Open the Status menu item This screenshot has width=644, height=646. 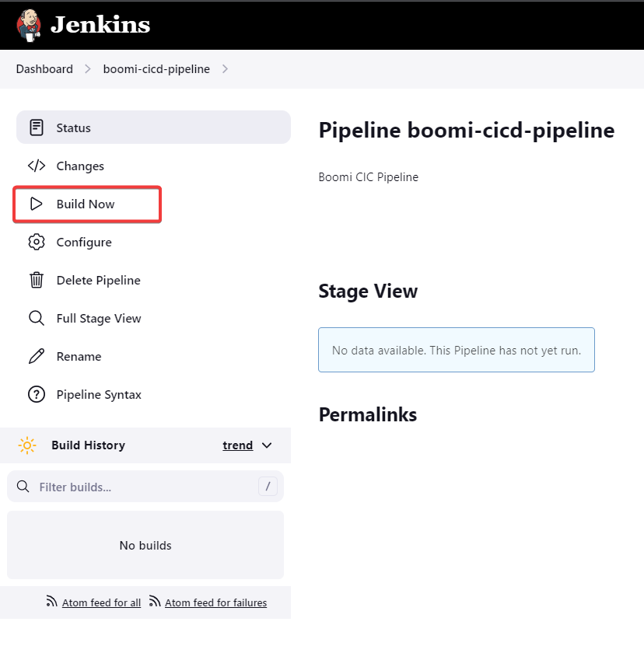tap(153, 127)
